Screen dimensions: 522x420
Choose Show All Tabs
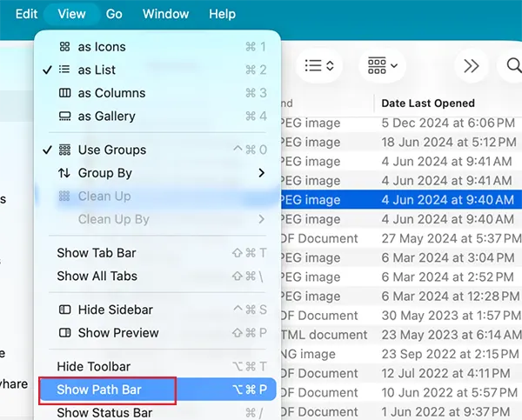(x=157, y=276)
